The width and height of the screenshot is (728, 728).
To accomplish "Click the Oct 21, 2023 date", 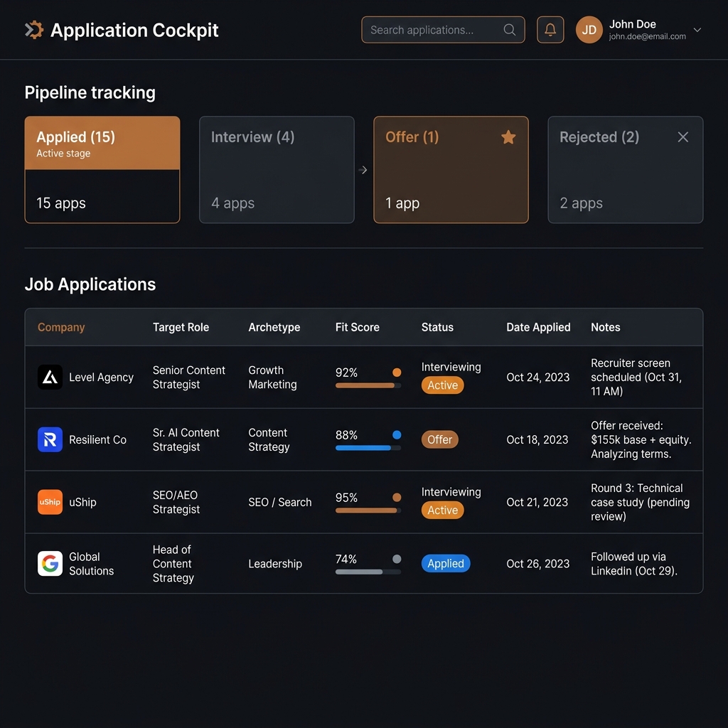I will [537, 502].
